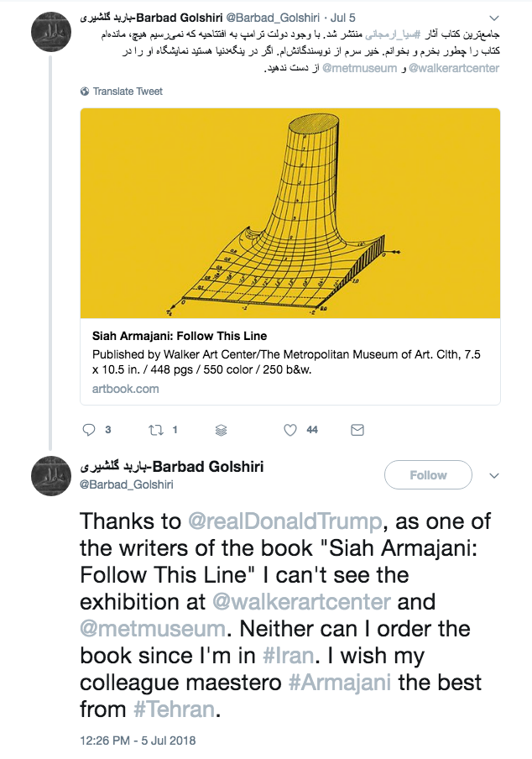532x759 pixels.
Task: Open the #Tehran hashtag
Action: [x=174, y=709]
